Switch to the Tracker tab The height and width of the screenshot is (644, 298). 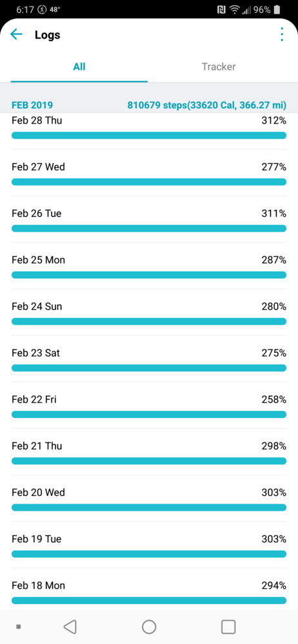pos(219,66)
